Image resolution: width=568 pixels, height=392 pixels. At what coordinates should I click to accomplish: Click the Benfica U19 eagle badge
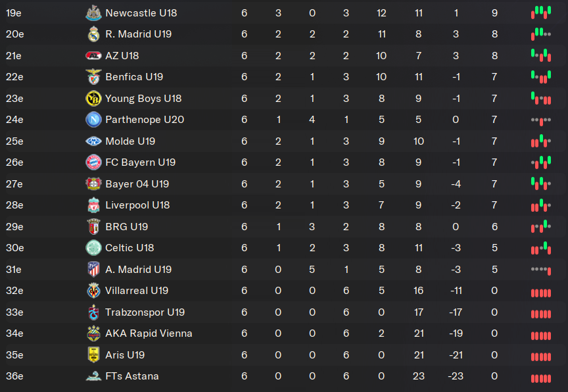pos(93,77)
